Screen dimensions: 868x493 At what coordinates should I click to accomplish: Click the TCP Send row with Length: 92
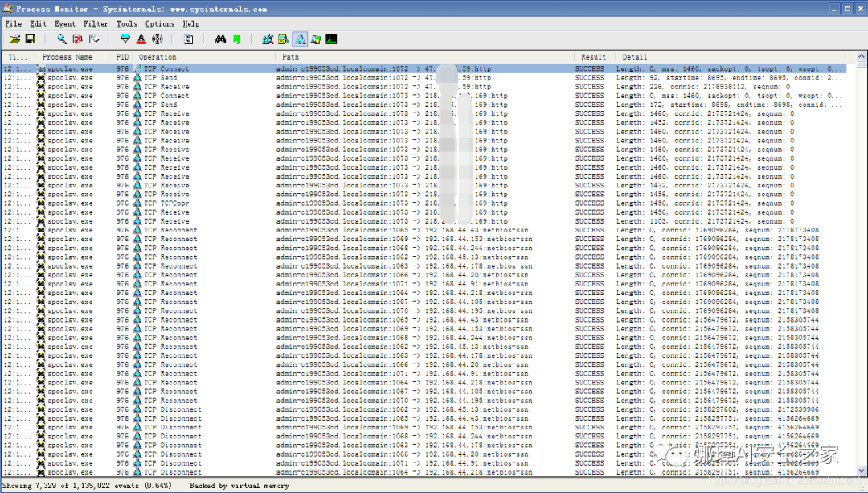click(424, 77)
